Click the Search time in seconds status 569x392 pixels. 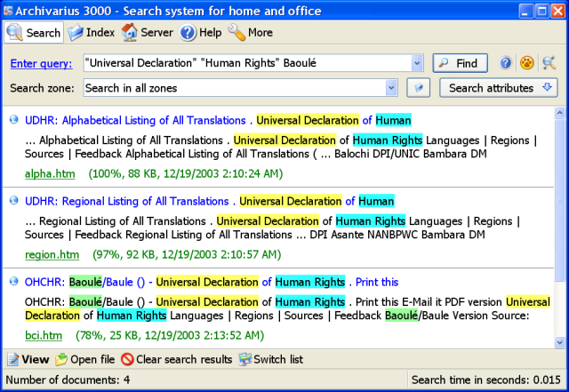coord(486,380)
